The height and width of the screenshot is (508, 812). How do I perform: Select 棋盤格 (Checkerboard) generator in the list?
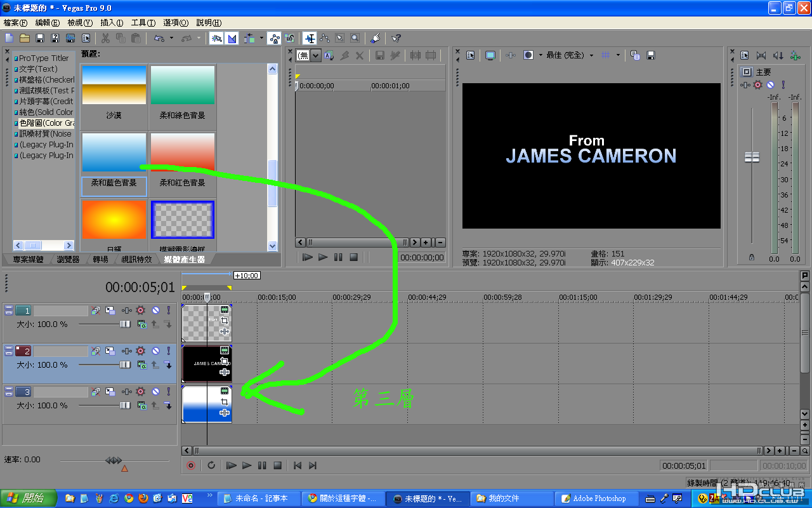(44, 79)
